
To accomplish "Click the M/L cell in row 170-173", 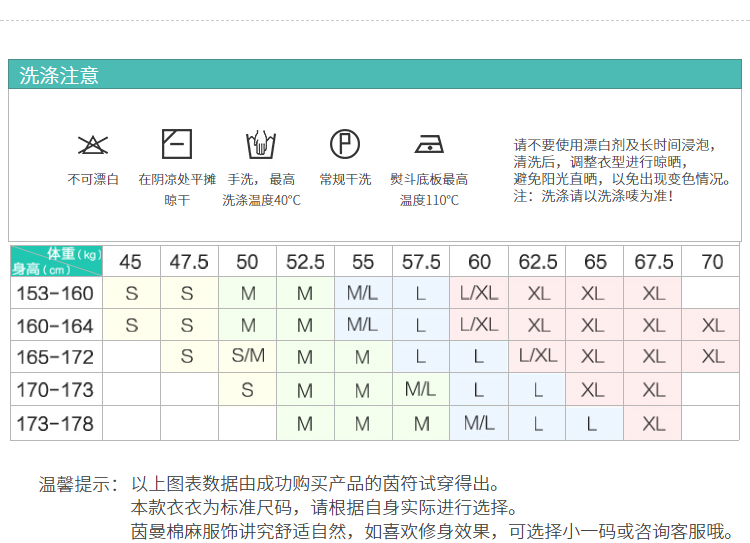I will (x=420, y=389).
